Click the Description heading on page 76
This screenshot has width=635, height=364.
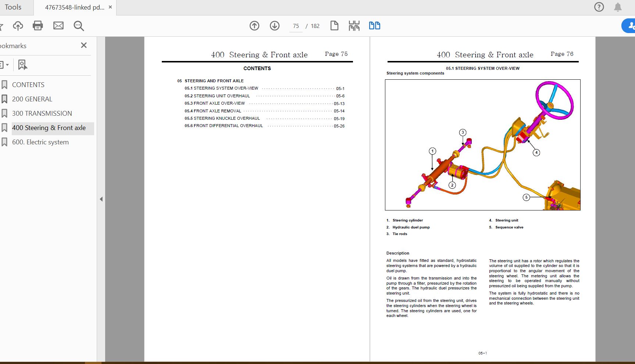coord(397,253)
